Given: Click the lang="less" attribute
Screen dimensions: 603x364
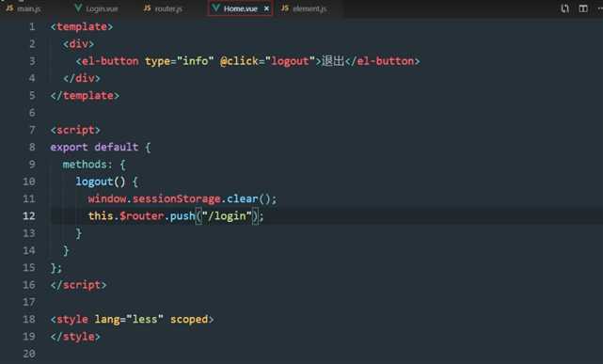Looking at the screenshot, I should pos(129,320).
